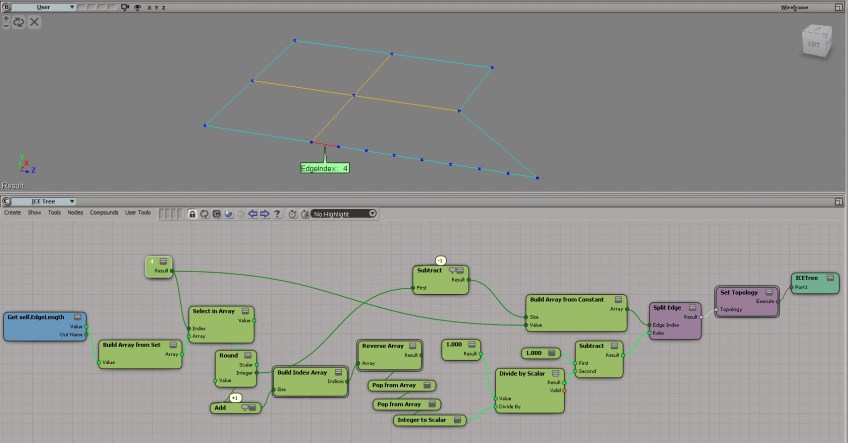This screenshot has height=443, width=848.
Task: Click the lock icon in ICE Tree toolbar
Action: (x=192, y=213)
